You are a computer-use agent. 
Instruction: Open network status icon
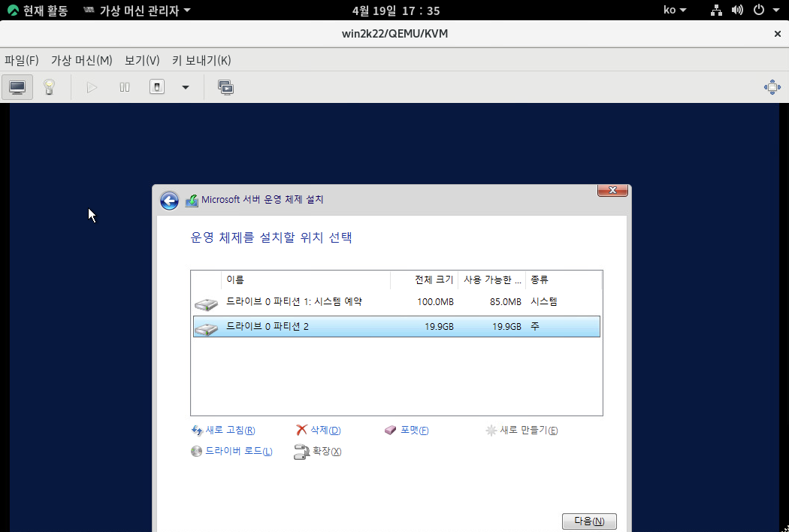tap(716, 10)
